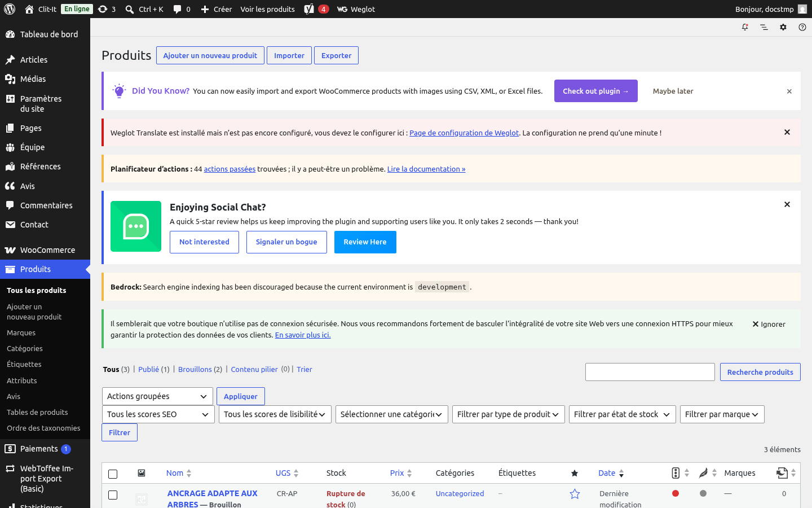
Task: Open Catégories submenu under Produits
Action: click(25, 349)
